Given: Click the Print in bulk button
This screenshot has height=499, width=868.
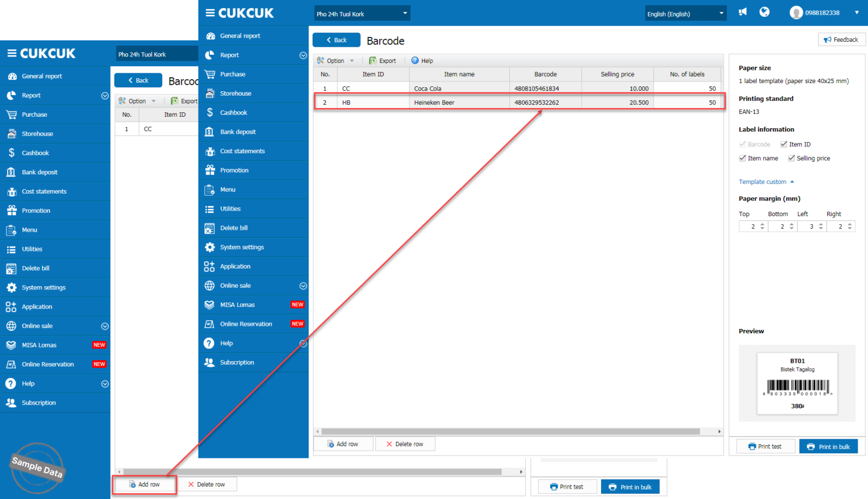Looking at the screenshot, I should tap(828, 446).
